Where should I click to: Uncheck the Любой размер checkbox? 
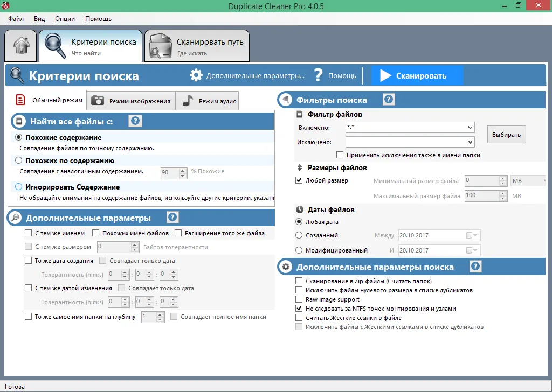(299, 180)
